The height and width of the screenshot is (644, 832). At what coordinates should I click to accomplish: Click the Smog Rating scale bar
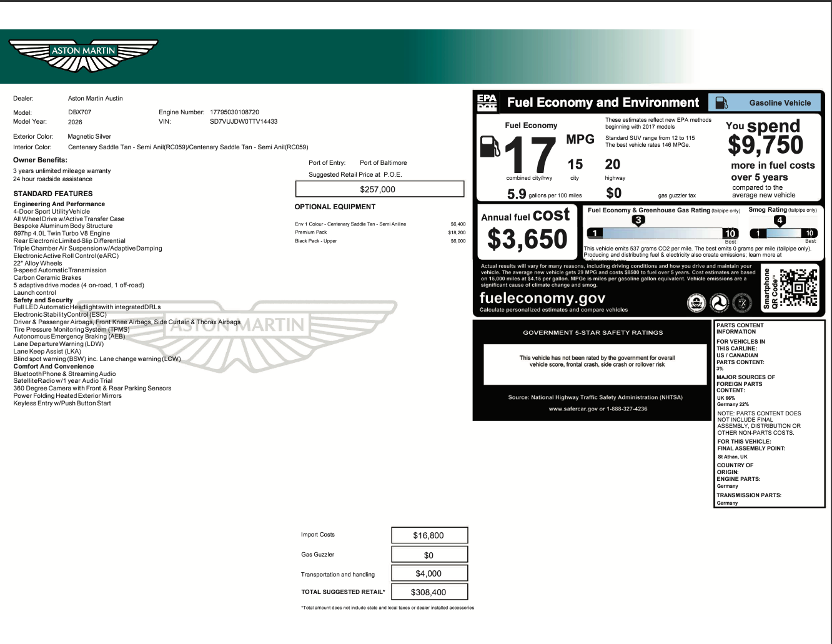[x=783, y=234]
